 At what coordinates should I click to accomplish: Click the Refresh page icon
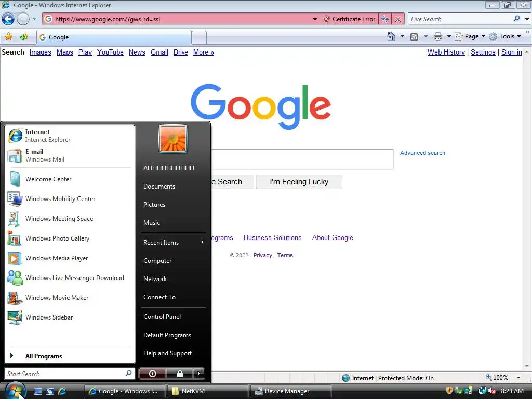[x=385, y=19]
